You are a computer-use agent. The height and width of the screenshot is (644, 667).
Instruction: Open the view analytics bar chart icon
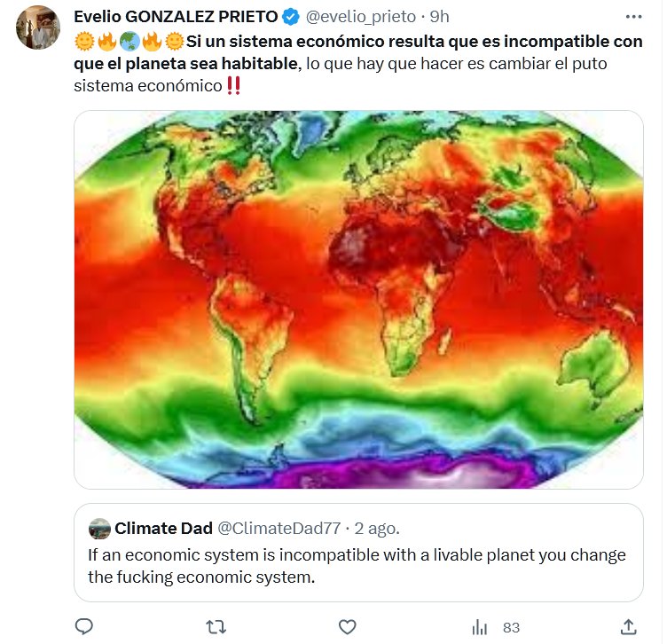click(x=480, y=626)
